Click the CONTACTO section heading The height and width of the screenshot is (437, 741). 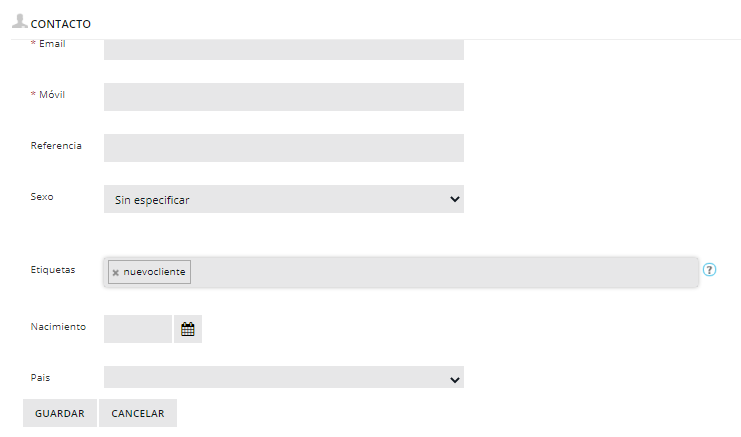(x=61, y=22)
